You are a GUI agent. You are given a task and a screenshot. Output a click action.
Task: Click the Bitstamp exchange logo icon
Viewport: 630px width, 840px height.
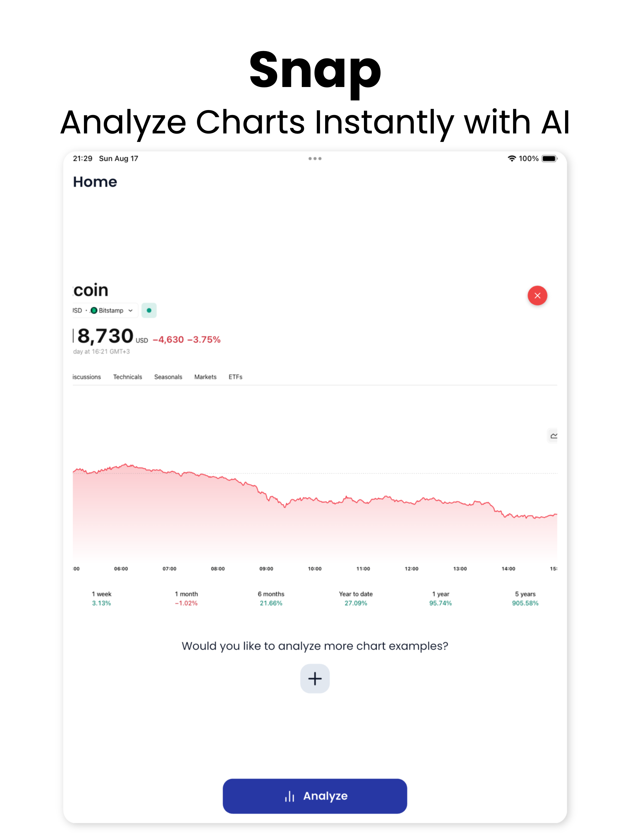94,310
